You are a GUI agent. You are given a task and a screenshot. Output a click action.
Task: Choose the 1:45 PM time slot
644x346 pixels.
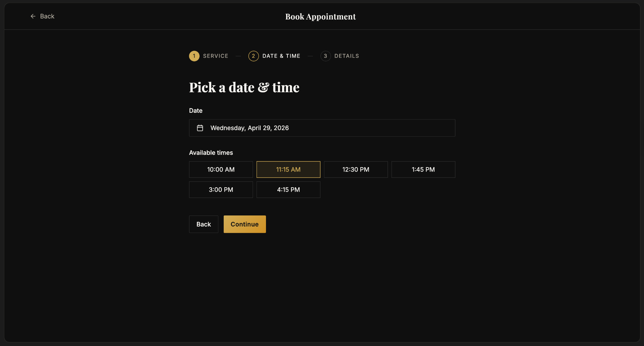(x=423, y=169)
